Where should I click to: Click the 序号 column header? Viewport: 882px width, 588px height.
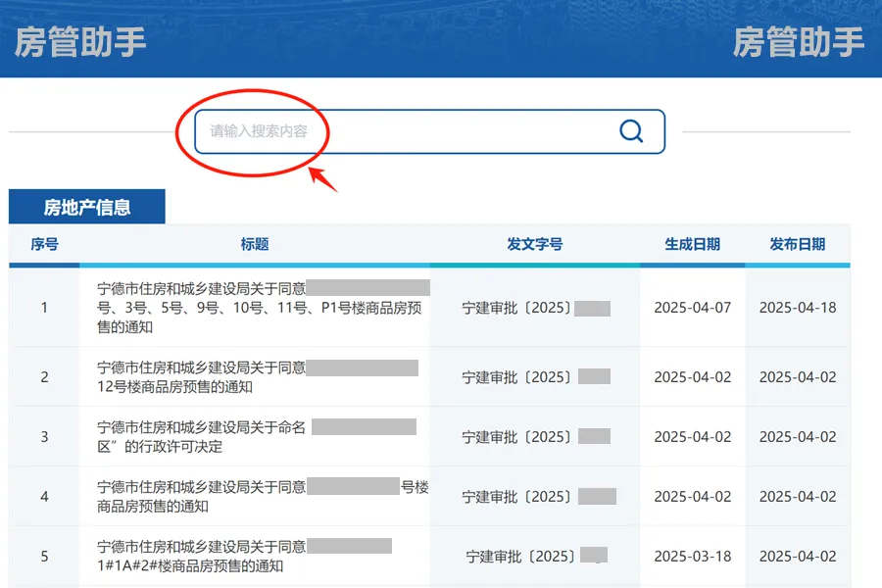pos(44,244)
